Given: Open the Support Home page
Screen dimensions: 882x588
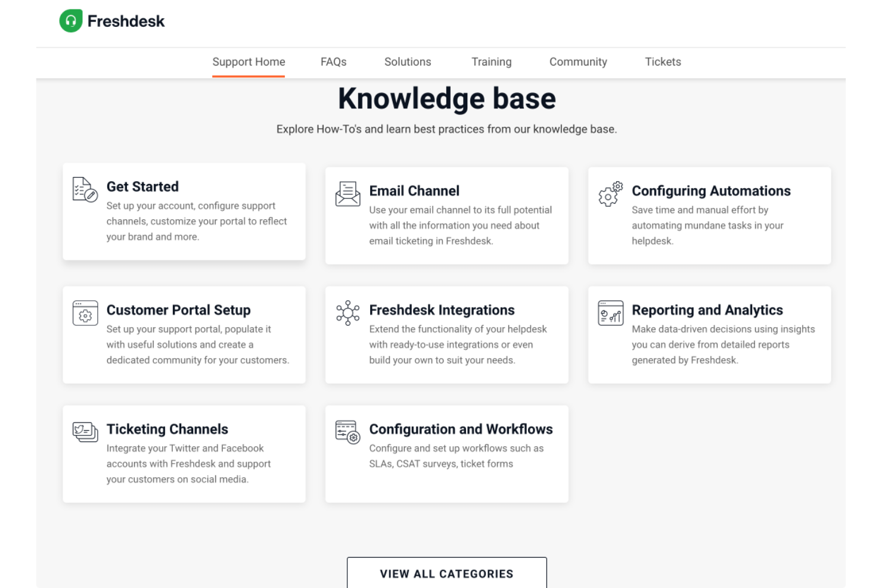Looking at the screenshot, I should (249, 62).
